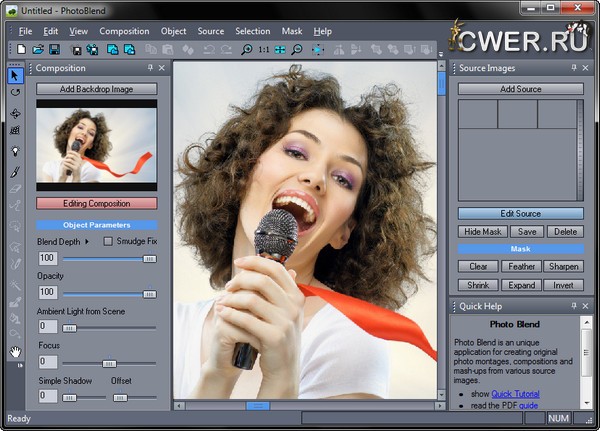Click the light bulb tool icon
The height and width of the screenshot is (431, 600).
(x=15, y=151)
